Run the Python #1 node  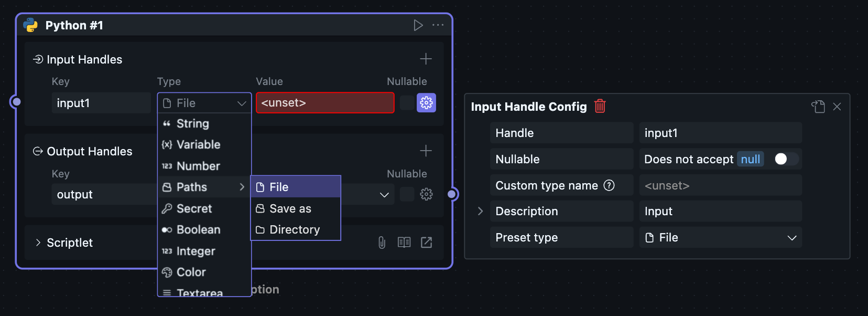418,25
